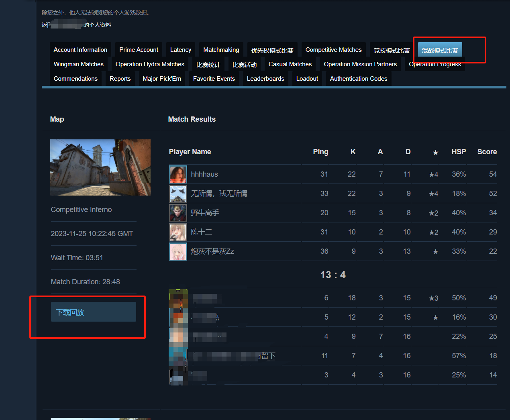Click avatar of blurred player with score 30
The height and width of the screenshot is (420, 510).
click(x=178, y=317)
